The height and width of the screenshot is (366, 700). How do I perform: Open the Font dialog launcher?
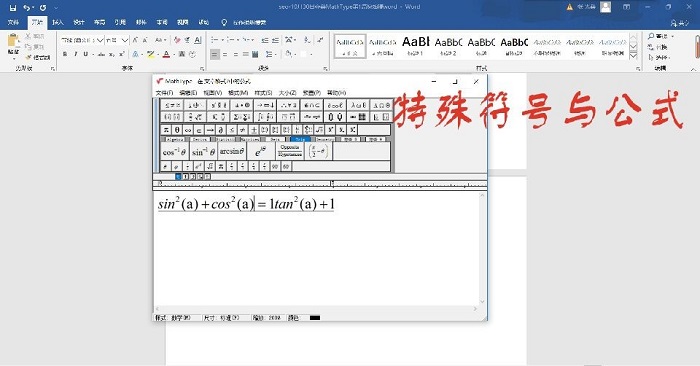pos(202,69)
